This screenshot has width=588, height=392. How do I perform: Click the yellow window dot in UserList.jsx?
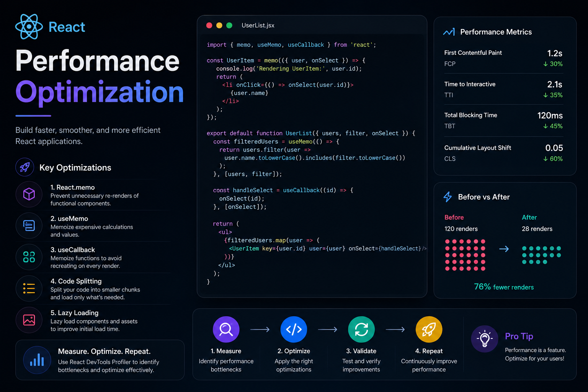(x=219, y=25)
